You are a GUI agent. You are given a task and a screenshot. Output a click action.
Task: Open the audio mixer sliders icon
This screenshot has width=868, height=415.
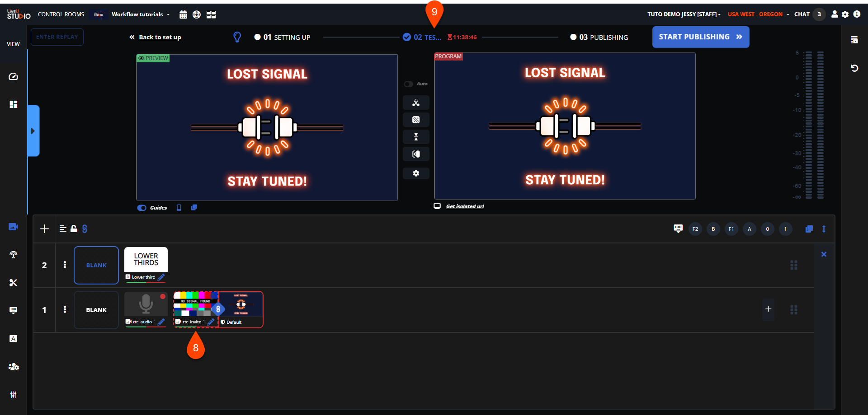(x=13, y=395)
